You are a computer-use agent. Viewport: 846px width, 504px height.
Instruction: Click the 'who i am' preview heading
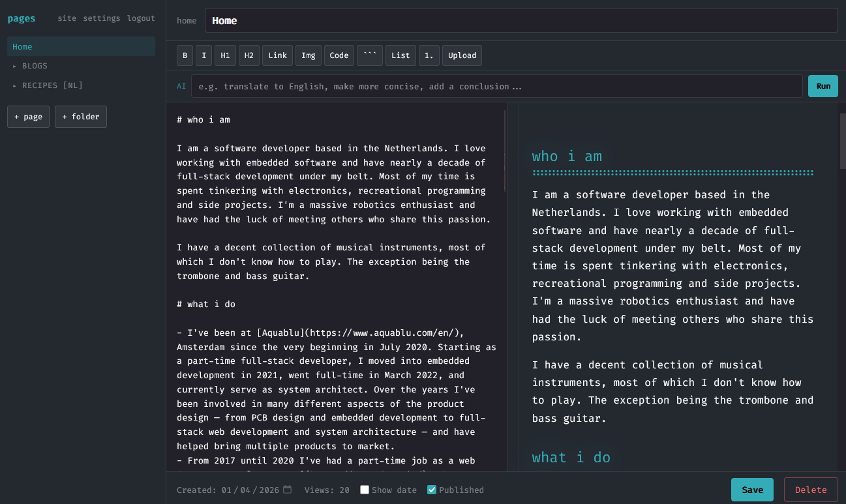[x=567, y=156]
